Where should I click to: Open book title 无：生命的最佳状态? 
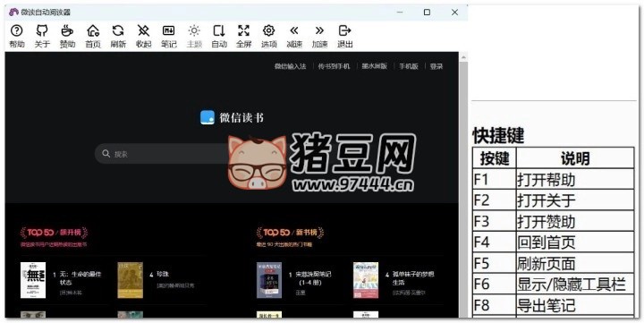point(80,278)
